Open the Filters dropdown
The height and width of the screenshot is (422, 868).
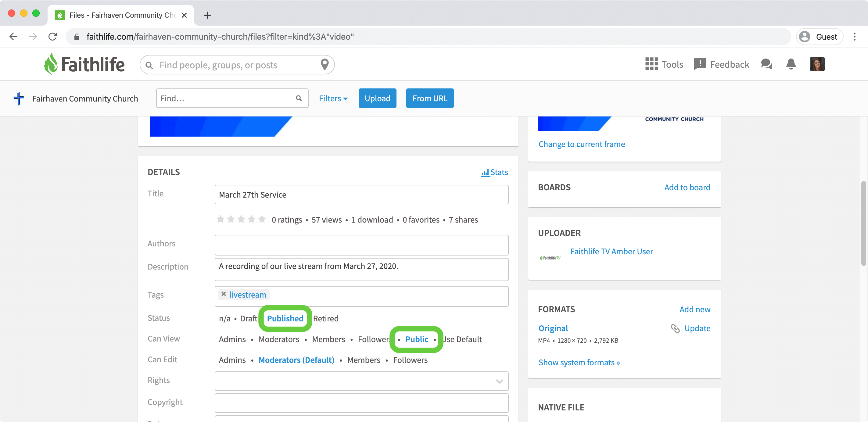333,98
